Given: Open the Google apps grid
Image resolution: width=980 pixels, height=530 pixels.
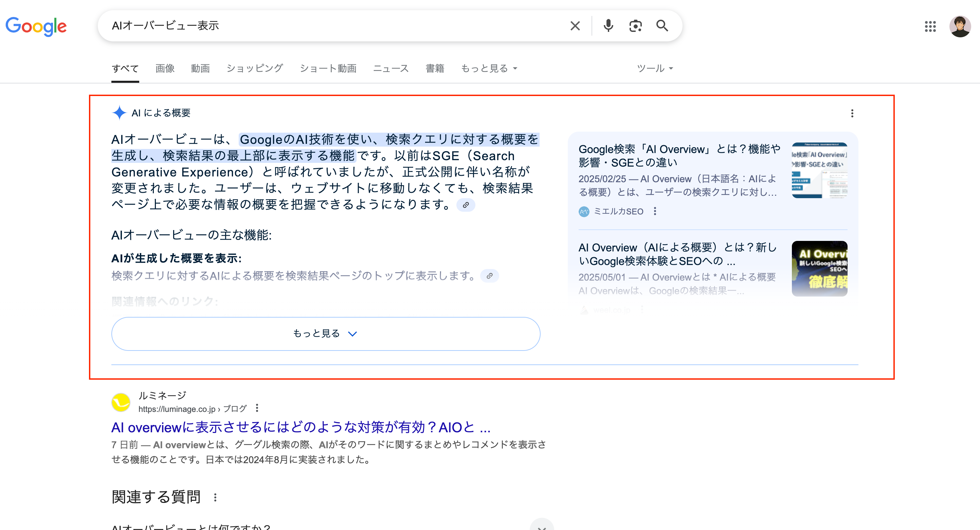Looking at the screenshot, I should tap(930, 26).
